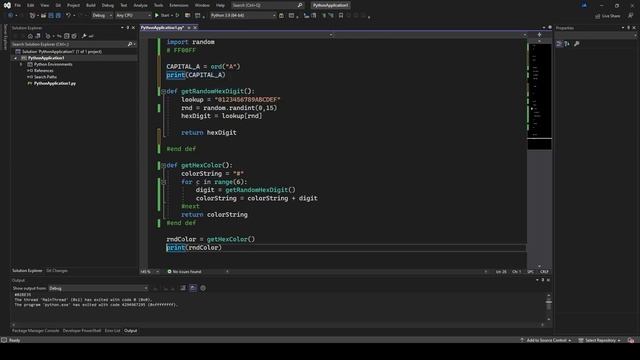Click the No issues found status indicator

coord(184,272)
